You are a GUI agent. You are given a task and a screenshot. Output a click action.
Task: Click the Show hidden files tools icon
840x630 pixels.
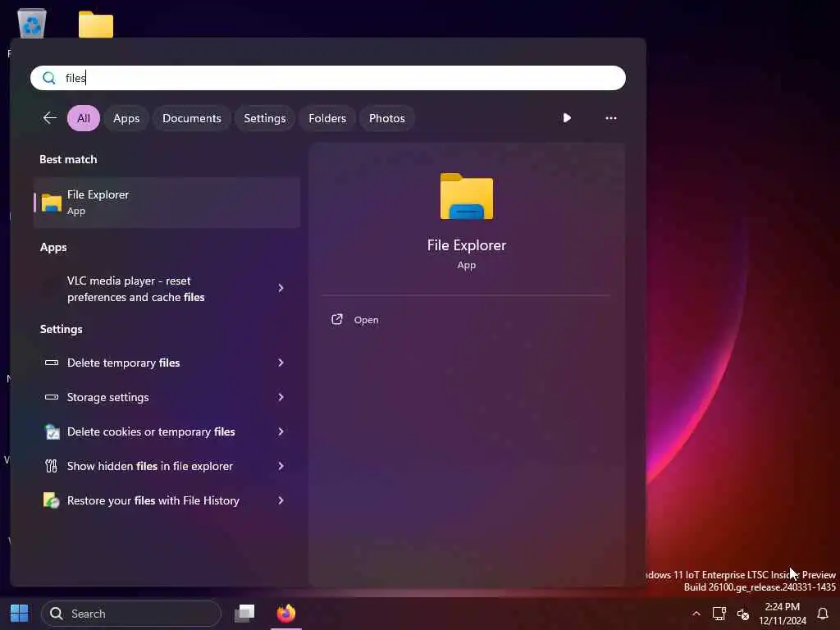click(x=52, y=466)
